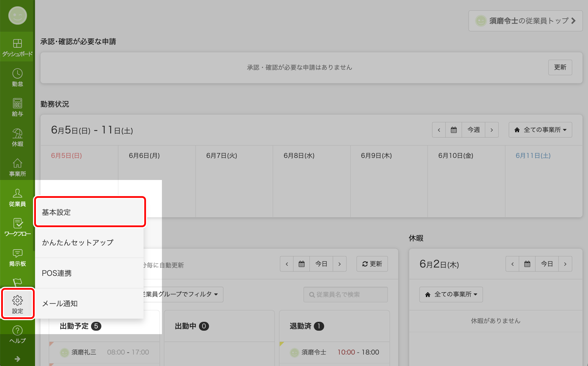Go to next day in attendance panel
Image resolution: width=588 pixels, height=366 pixels.
[340, 264]
